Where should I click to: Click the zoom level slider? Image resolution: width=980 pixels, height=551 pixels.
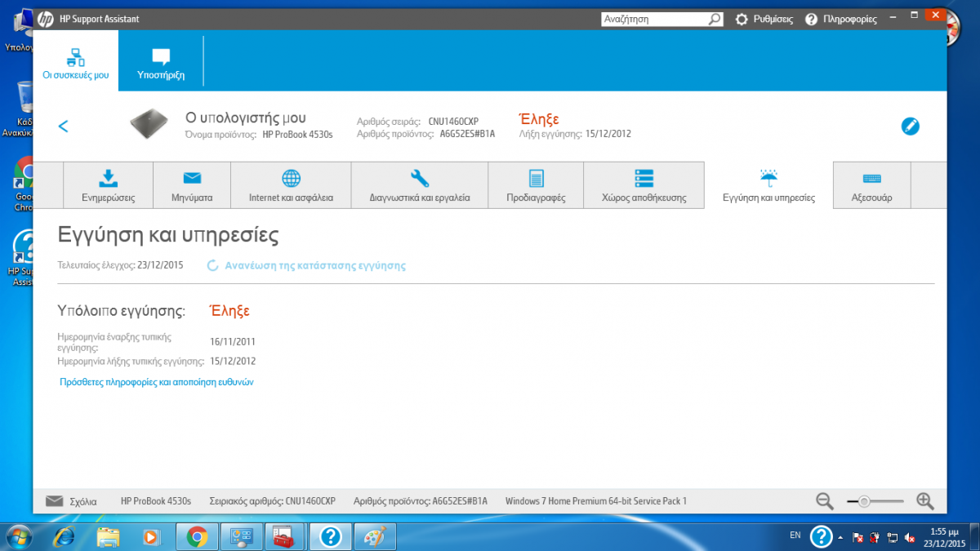(x=875, y=501)
